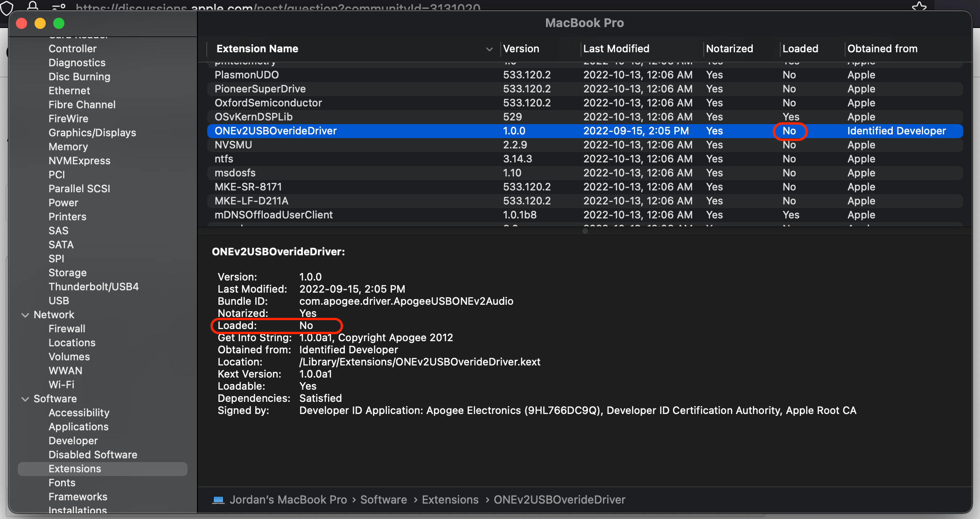This screenshot has width=980, height=519.
Task: Select Thunderbolt/USB4 in sidebar
Action: [x=93, y=287]
